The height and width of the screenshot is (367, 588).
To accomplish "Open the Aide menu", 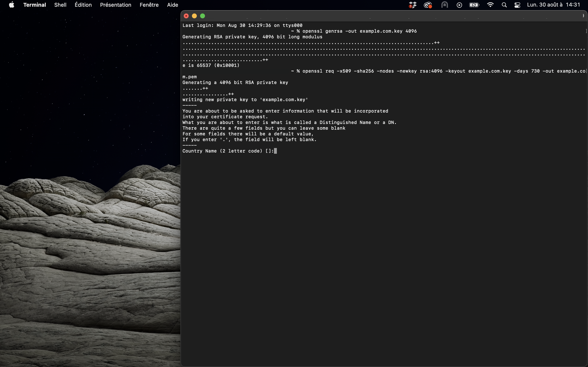I will click(173, 5).
